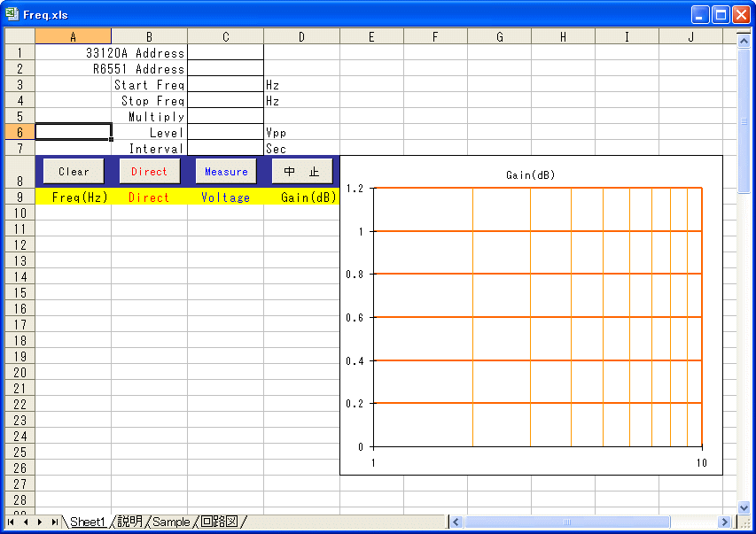Screen dimensions: 756x534
Task: Click the blue Measure button
Action: (x=226, y=172)
